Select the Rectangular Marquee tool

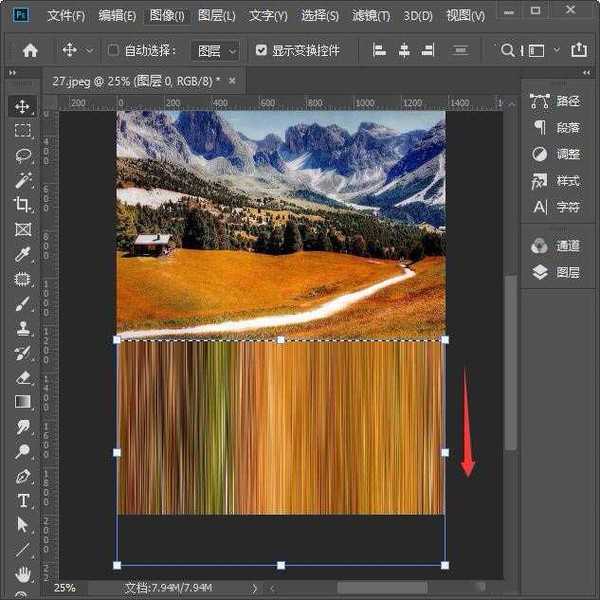[22, 131]
